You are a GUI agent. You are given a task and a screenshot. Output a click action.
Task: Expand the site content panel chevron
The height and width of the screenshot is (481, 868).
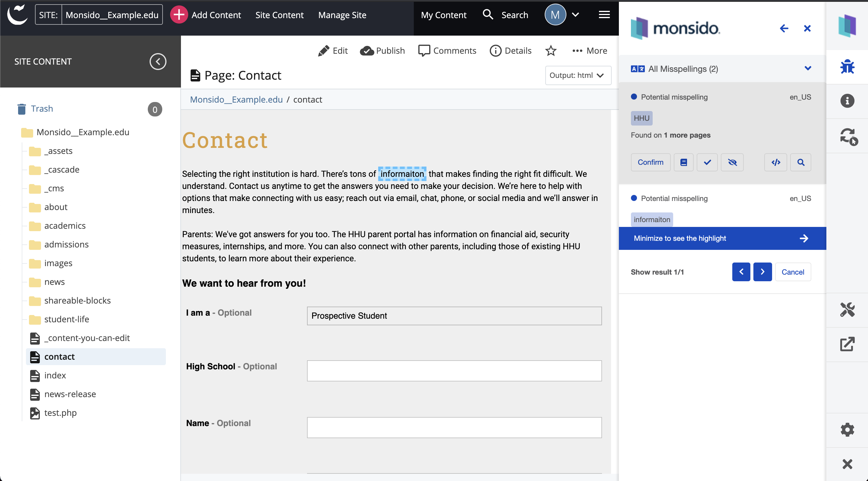pos(158,60)
